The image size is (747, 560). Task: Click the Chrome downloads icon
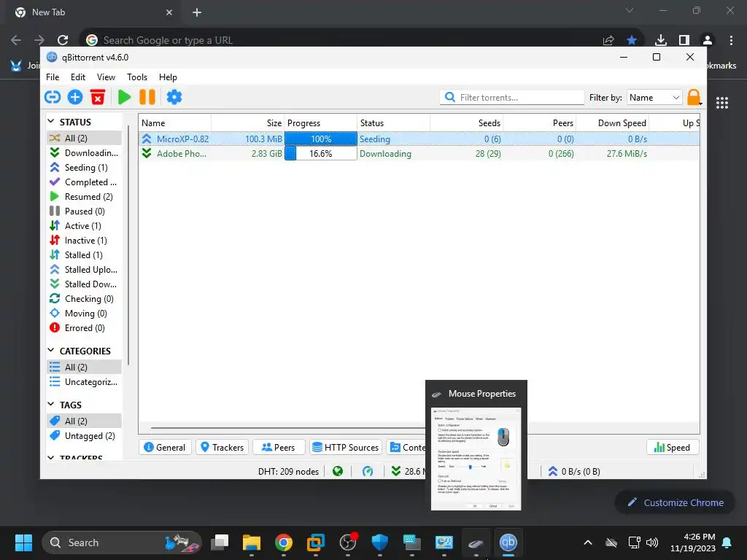coord(660,40)
